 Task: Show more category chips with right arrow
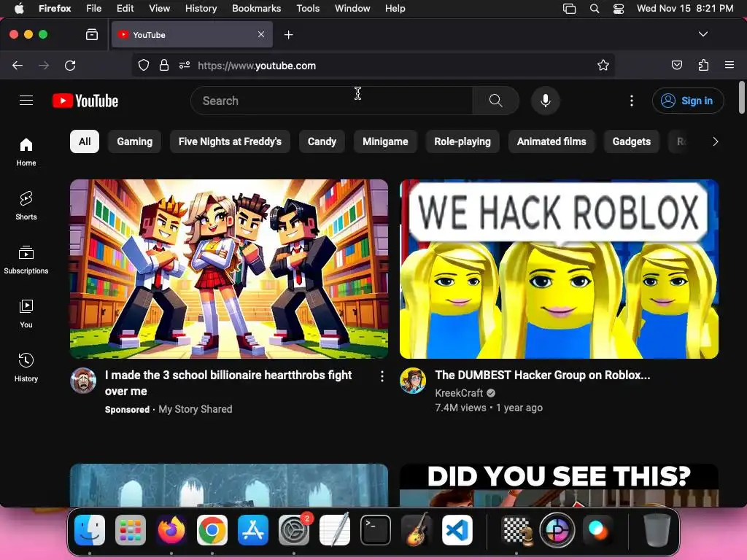click(715, 141)
